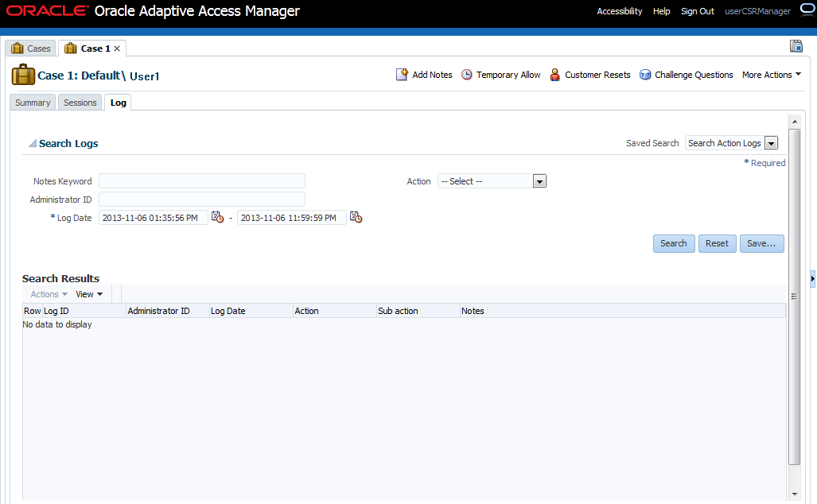This screenshot has width=817, height=504.
Task: Click the Challenge Questions icon
Action: click(645, 75)
